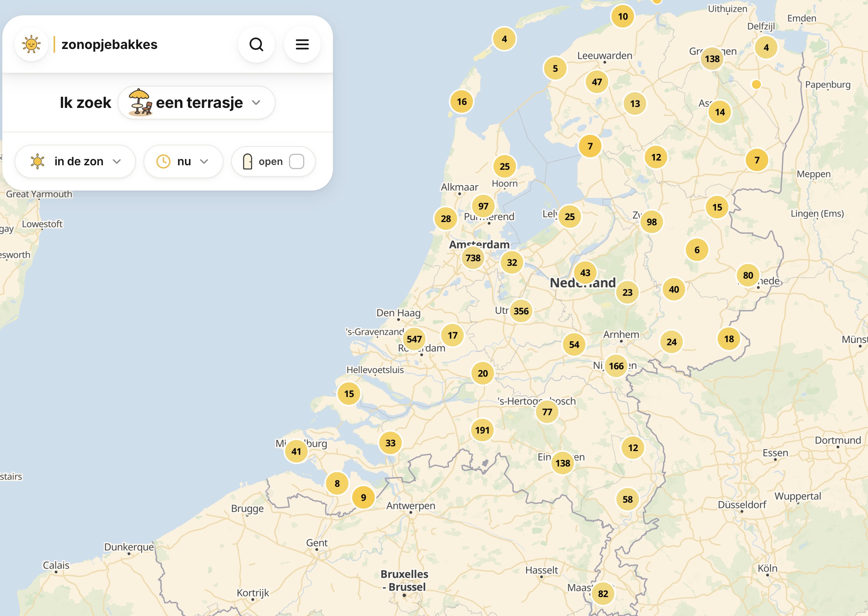Expand the 'nu' time dropdown
Screen dimensions: 868x616
(183, 161)
